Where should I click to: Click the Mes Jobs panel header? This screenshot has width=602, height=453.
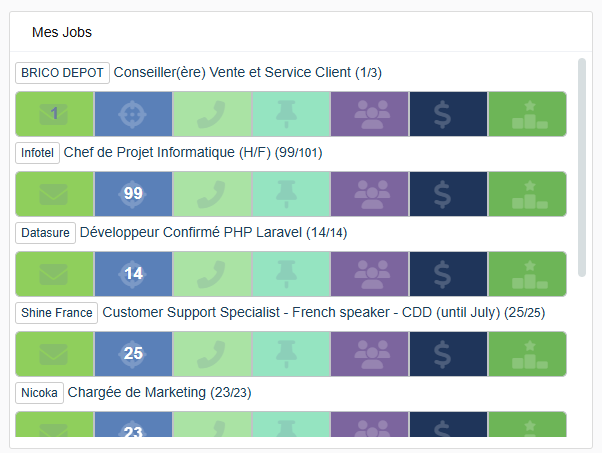[x=62, y=32]
